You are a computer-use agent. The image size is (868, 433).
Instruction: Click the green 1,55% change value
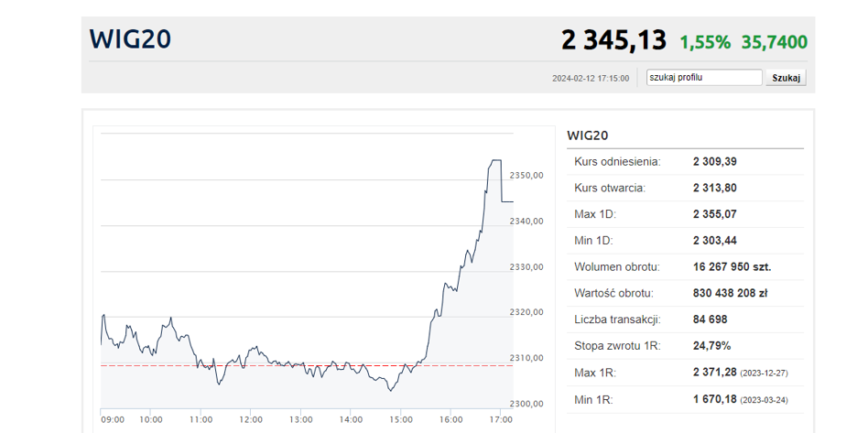(x=705, y=42)
